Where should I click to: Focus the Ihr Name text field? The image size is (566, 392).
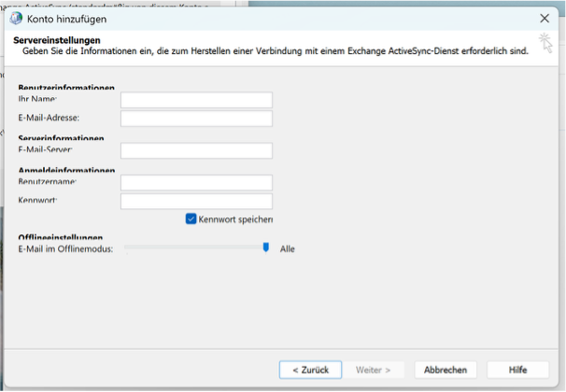pyautogui.click(x=196, y=100)
